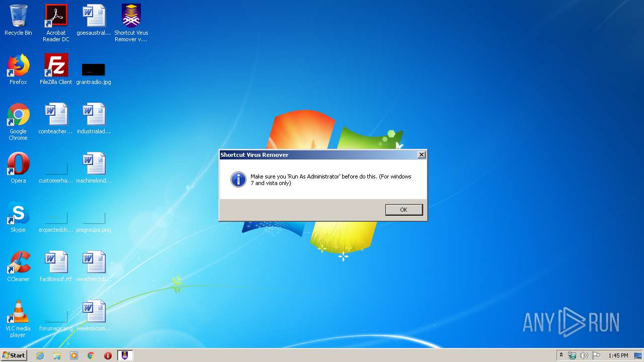Switch to Shortcut Virus Remover taskbar button

click(125, 355)
